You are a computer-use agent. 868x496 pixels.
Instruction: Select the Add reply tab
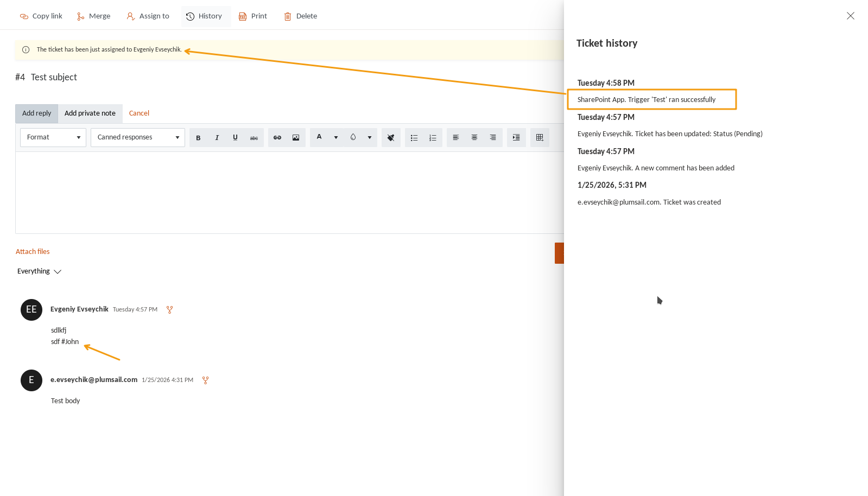(36, 113)
